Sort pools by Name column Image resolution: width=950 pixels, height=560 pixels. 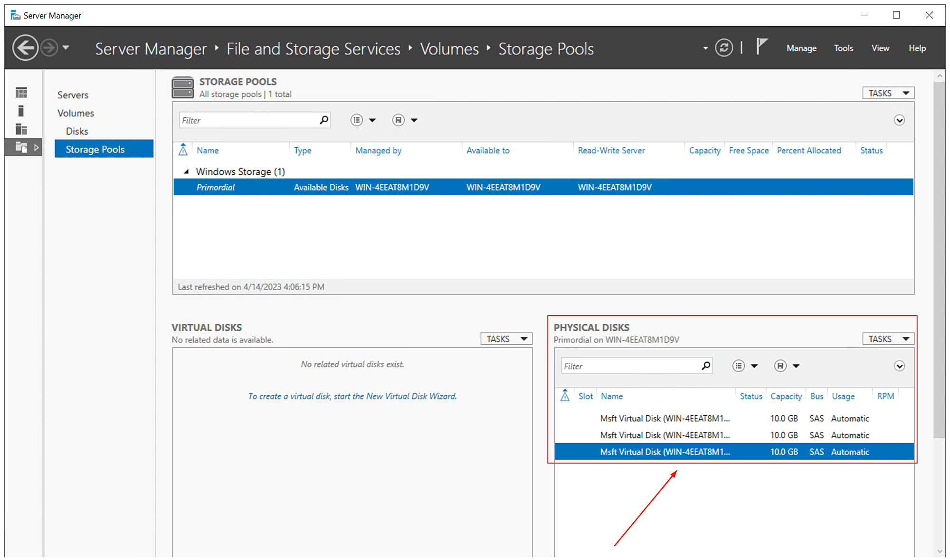point(208,151)
